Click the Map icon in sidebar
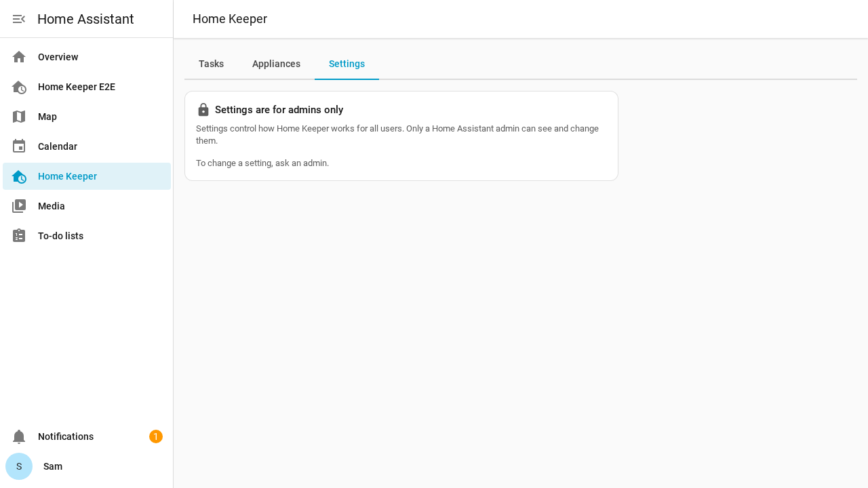The width and height of the screenshot is (868, 488). pyautogui.click(x=19, y=117)
